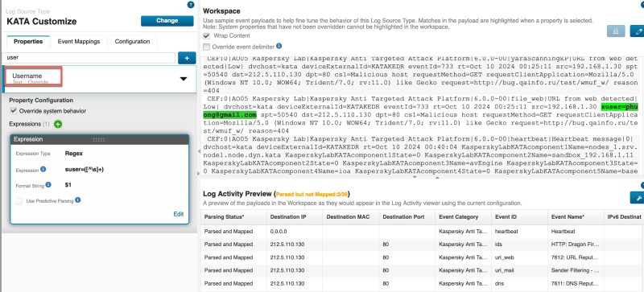Open the help icon above the Change button
Screen dimensions: 644x292
[190, 5]
